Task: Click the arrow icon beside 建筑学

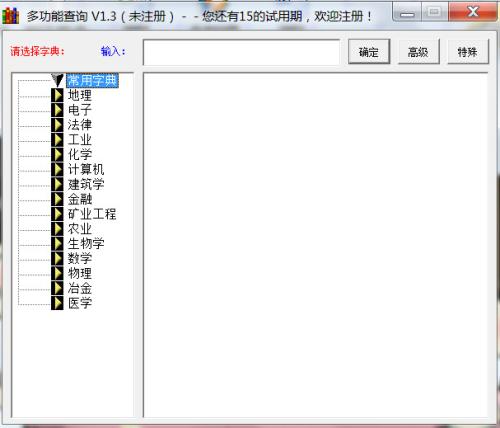Action: click(57, 184)
